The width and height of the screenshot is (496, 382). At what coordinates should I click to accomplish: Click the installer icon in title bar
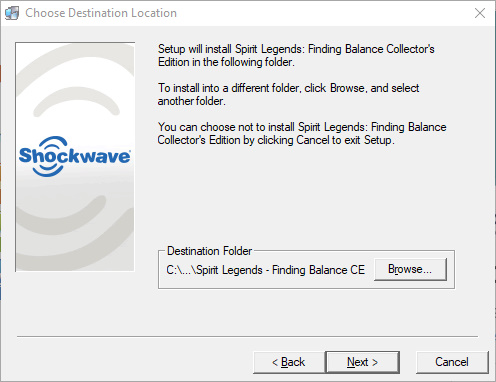pos(12,13)
